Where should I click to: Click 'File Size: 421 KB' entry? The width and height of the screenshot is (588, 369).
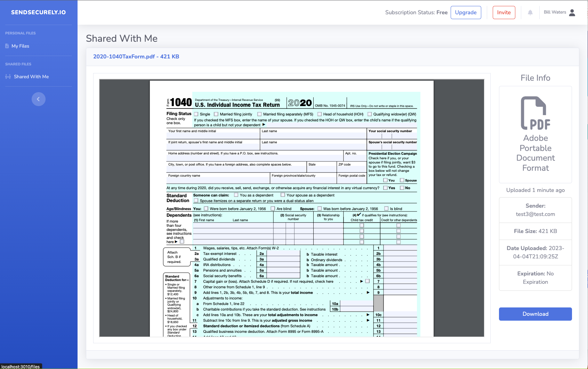tap(535, 231)
